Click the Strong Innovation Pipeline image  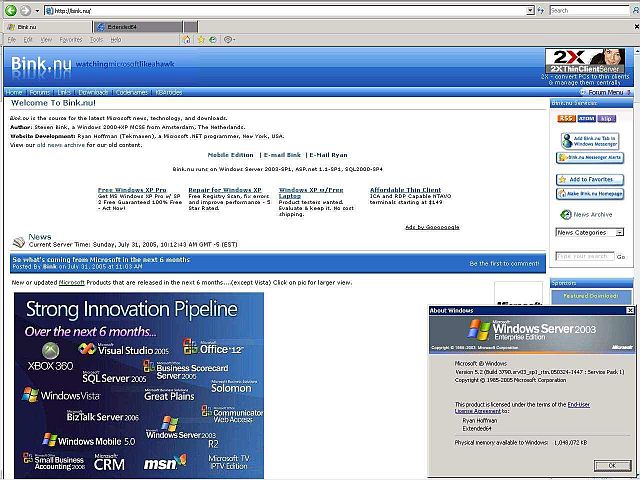pos(139,385)
